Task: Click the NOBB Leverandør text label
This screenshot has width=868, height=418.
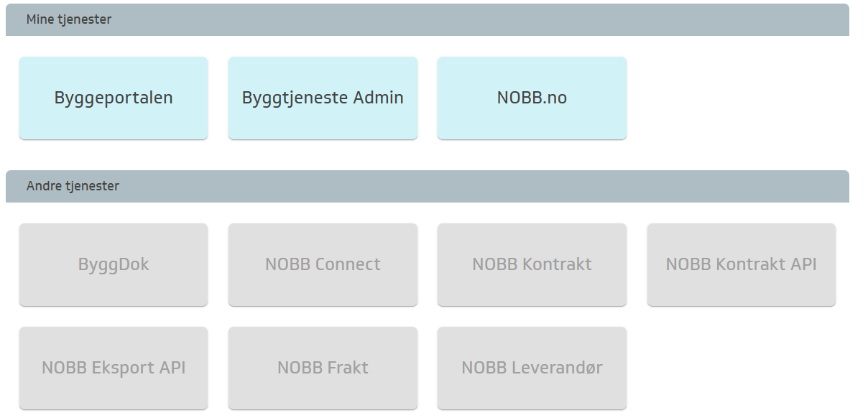Action: pos(532,368)
